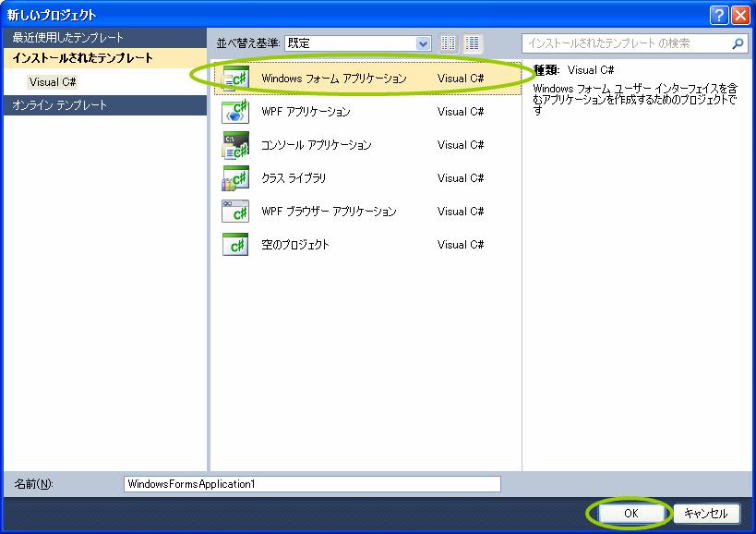
Task: Click the コンソール アプリケーション template icon
Action: pos(235,145)
